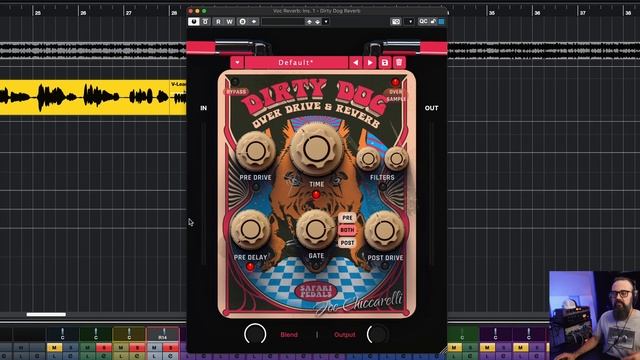
Task: Click the OUT level meter
Action: pyautogui.click(x=431, y=194)
